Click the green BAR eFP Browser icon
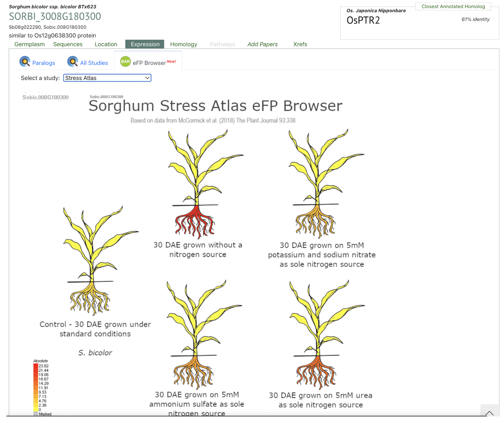This screenshot has width=504, height=423. tap(125, 62)
